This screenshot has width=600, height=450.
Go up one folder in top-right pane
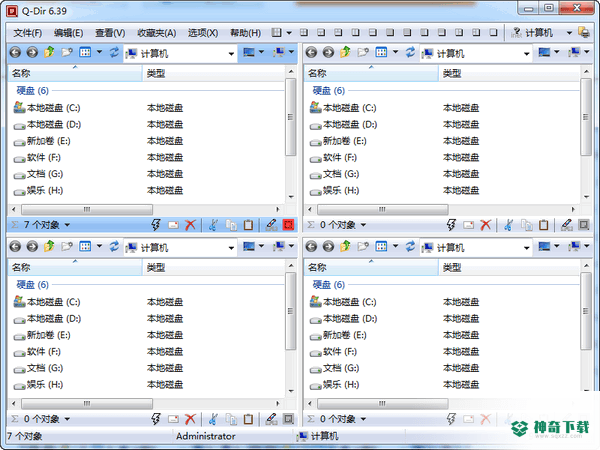(345, 52)
